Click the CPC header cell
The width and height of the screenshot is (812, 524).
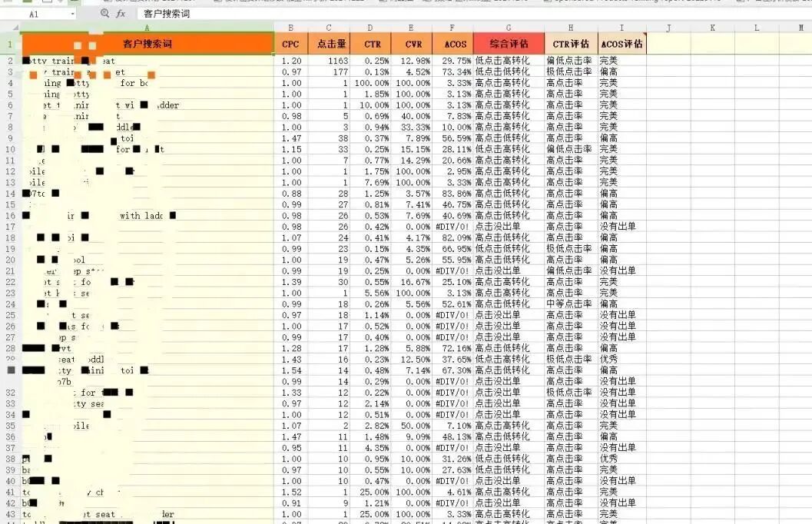pyautogui.click(x=290, y=44)
